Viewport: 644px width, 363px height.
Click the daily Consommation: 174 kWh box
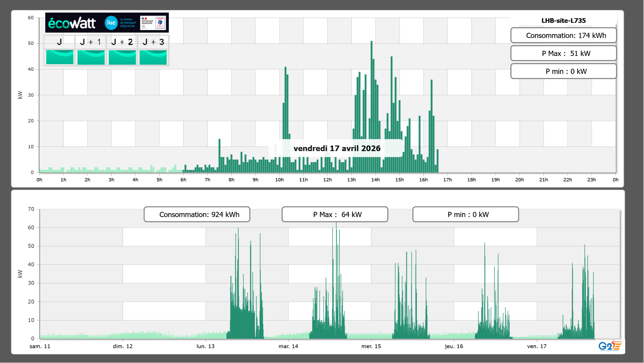pos(563,35)
